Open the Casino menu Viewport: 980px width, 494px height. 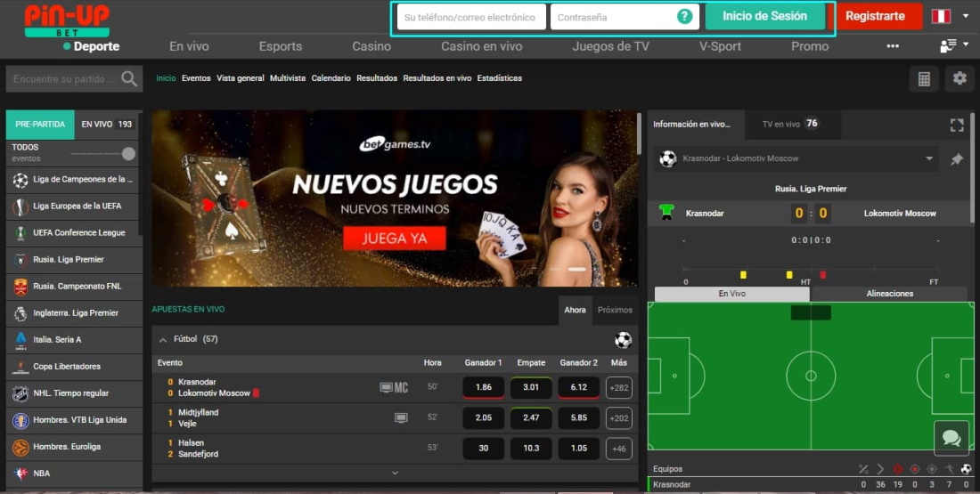(x=372, y=46)
